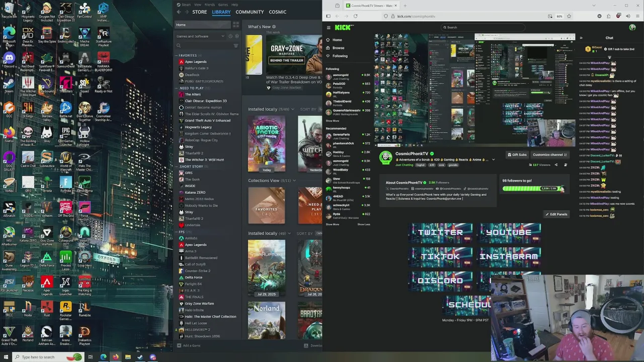Open the Forza Horizon 5 desktop shortcut
The image size is (644, 362).
(x=85, y=212)
